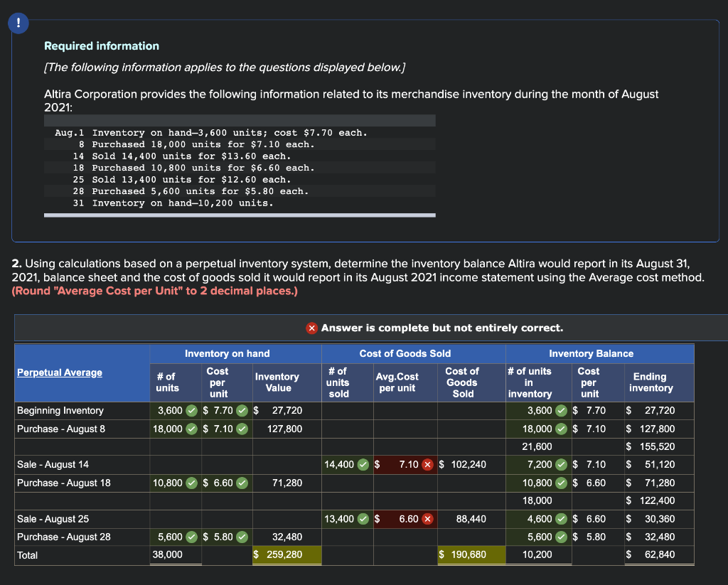The width and height of the screenshot is (728, 585).
Task: Click checkmark beside August 18 purchase $6.60 on-hand cost
Action: coord(242,483)
